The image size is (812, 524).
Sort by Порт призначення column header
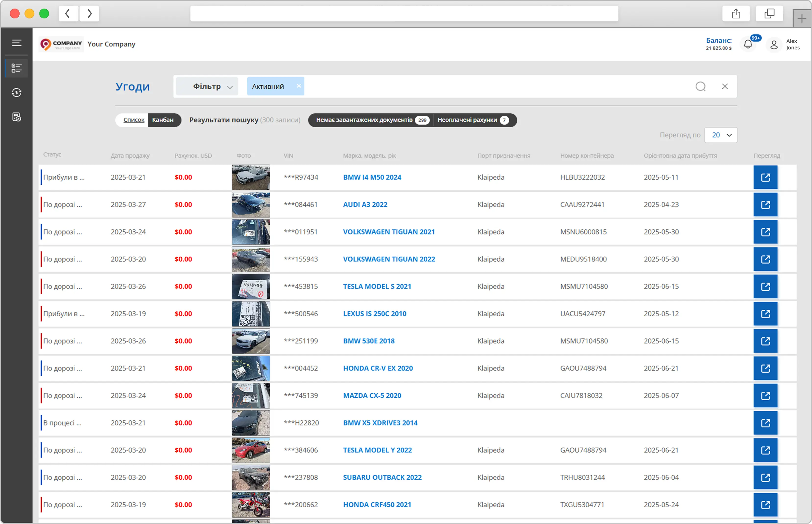[x=503, y=156]
